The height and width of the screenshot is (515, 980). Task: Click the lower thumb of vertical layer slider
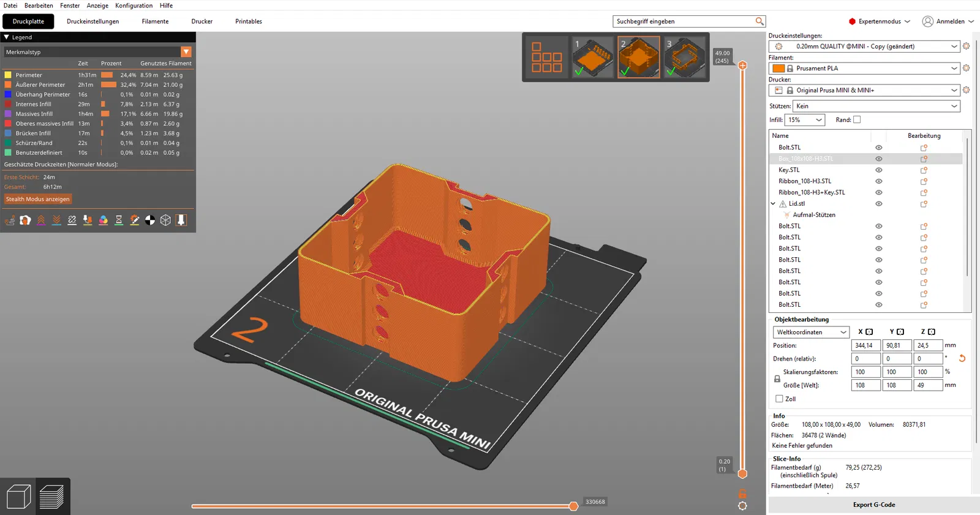(742, 473)
